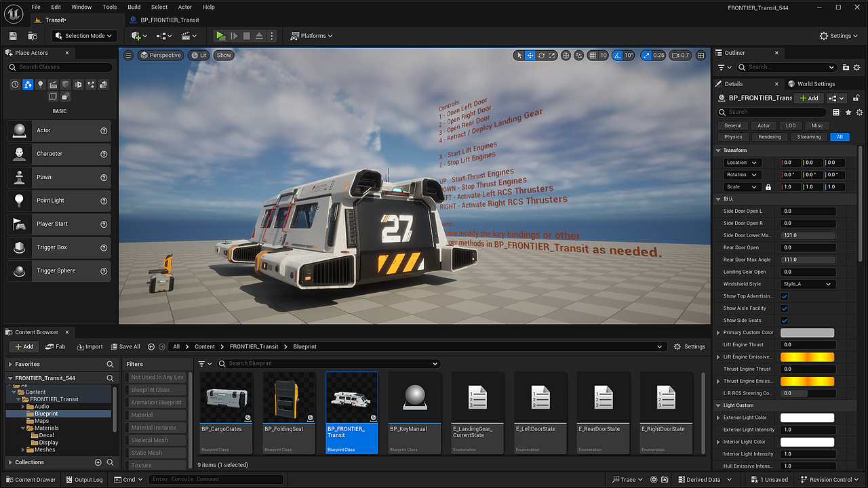Click the surface snapping icon in viewport toolbar

[580, 56]
